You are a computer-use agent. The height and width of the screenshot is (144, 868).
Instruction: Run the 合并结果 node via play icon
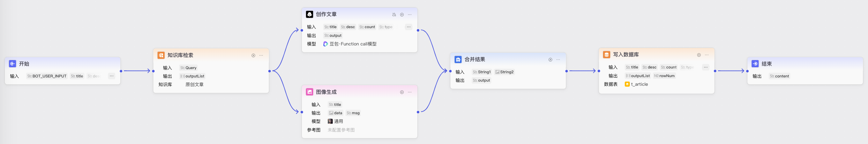click(x=550, y=60)
